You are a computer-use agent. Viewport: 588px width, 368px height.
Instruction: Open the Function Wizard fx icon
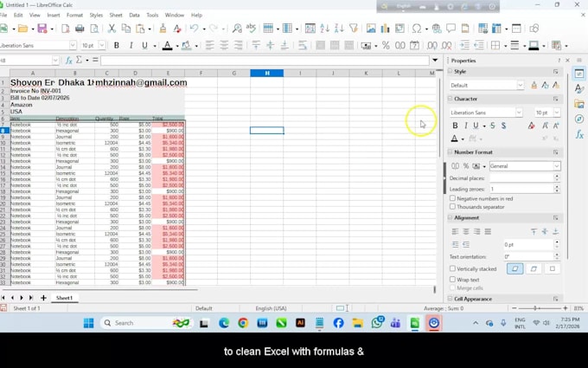click(x=68, y=60)
